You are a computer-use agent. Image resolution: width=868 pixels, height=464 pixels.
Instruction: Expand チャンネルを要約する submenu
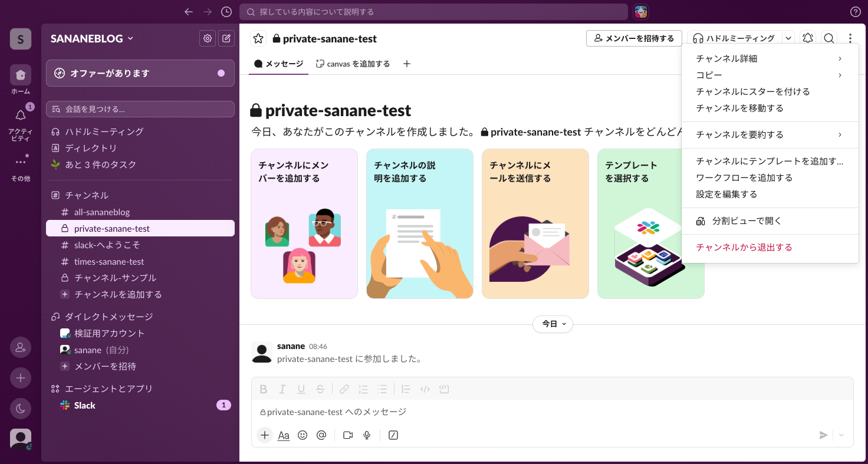770,134
